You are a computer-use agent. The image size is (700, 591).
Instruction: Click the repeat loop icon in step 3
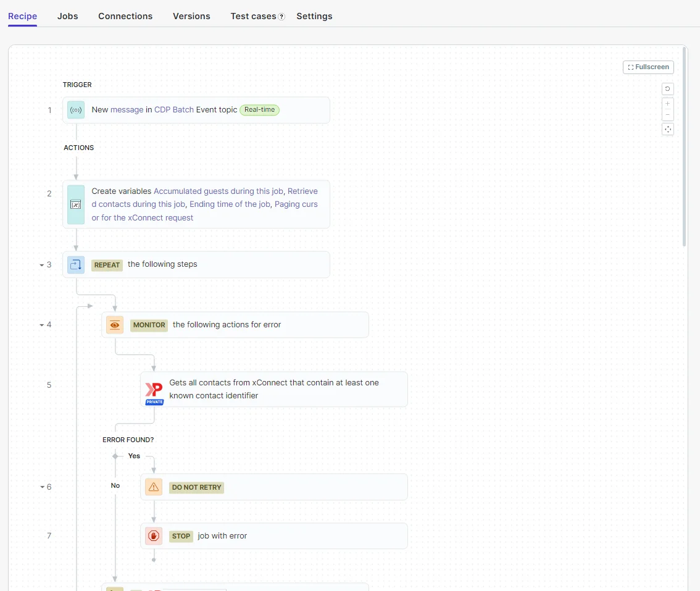(76, 264)
